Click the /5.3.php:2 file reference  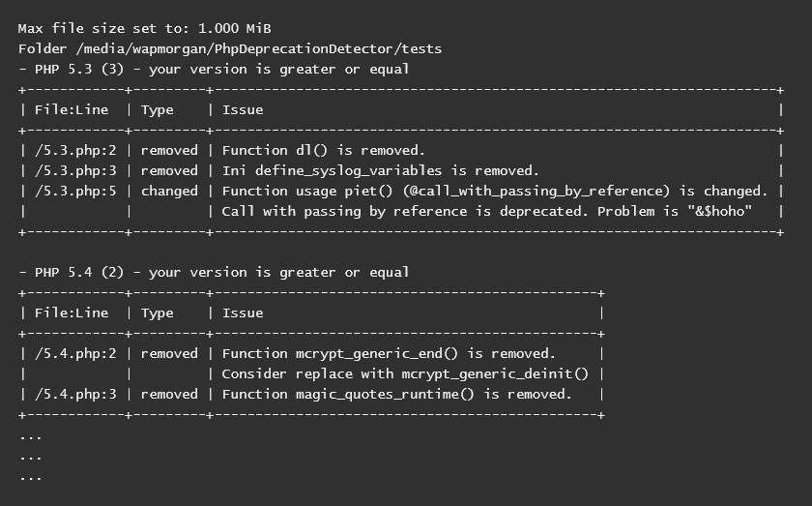tap(75, 150)
